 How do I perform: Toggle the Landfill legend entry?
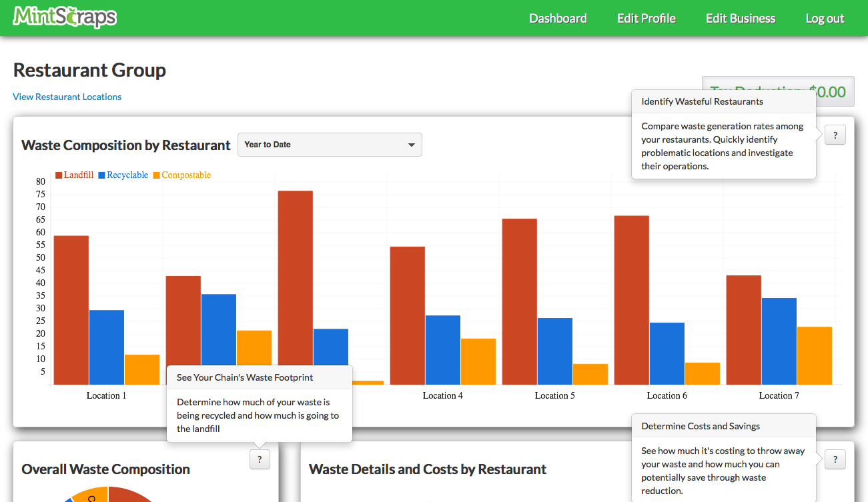click(74, 175)
